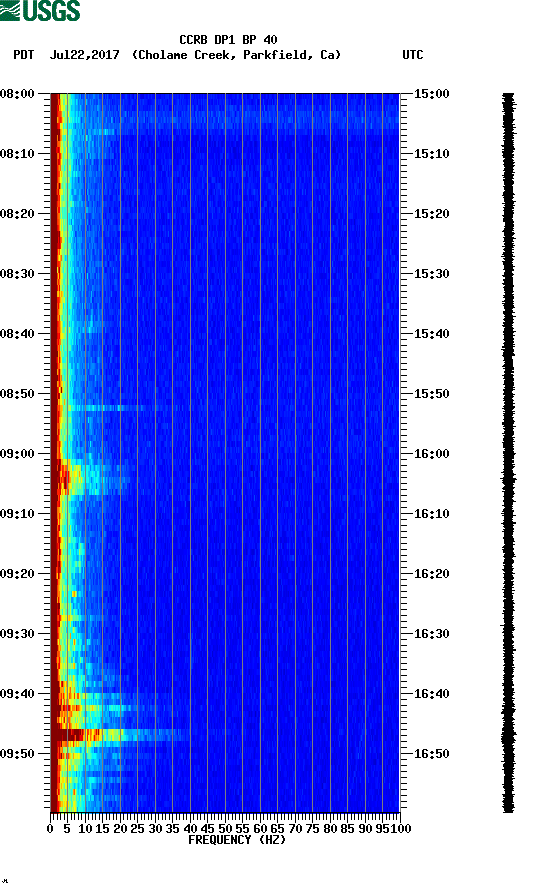Click the '16:20' UTC time label
552x892 pixels.
pos(431,573)
